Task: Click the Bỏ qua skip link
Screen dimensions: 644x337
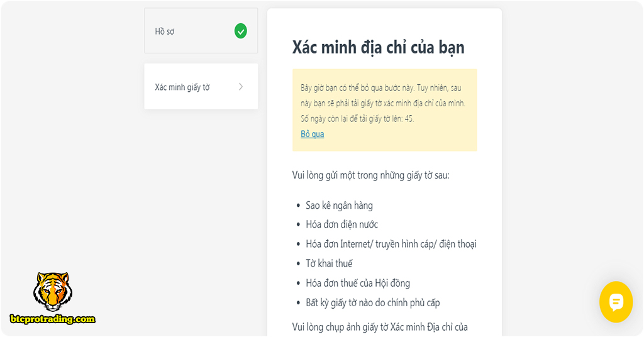Action: [x=312, y=134]
